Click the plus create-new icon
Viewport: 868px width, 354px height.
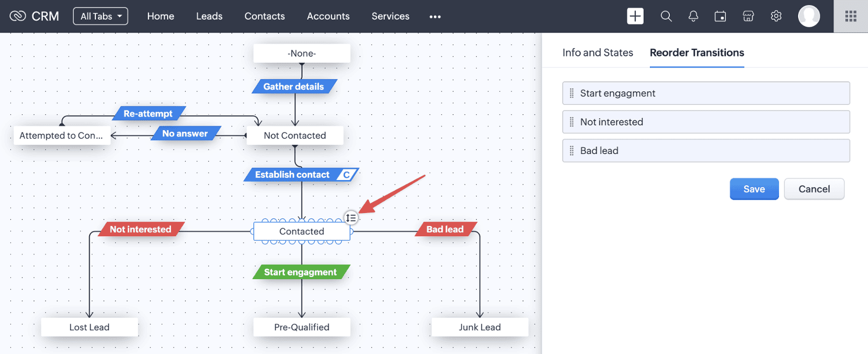click(x=635, y=16)
